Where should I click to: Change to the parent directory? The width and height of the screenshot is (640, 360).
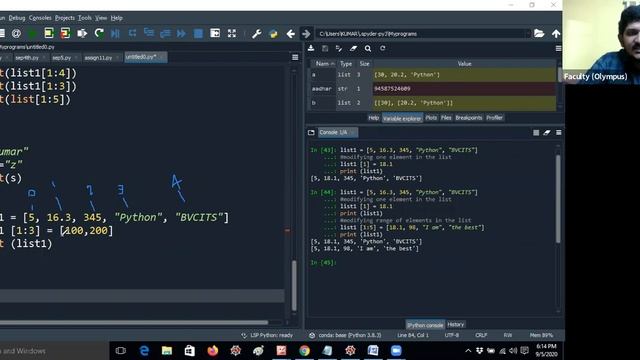556,33
